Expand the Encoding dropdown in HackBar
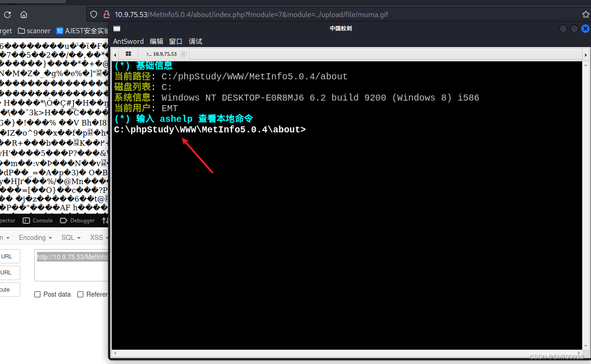Viewport: 591px width, 364px height. coord(35,238)
